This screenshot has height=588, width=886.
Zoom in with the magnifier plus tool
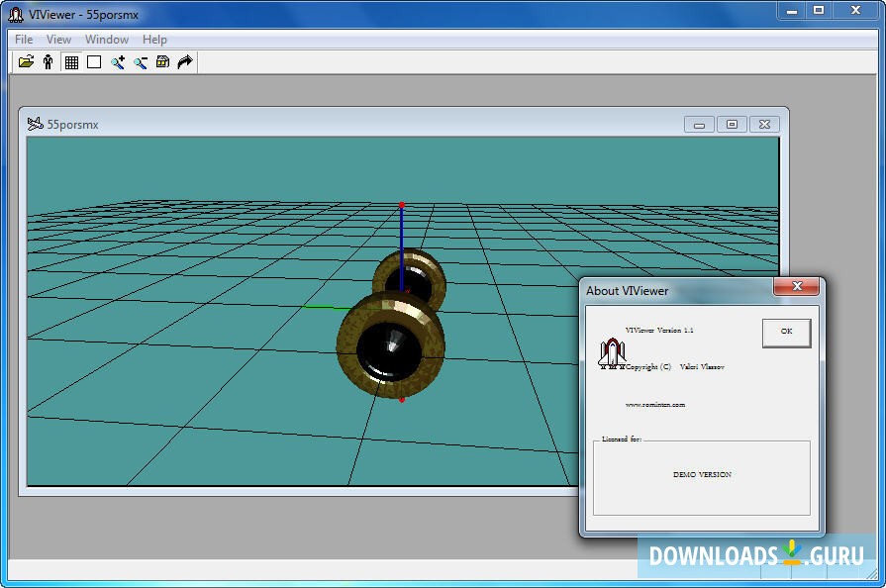click(x=117, y=61)
